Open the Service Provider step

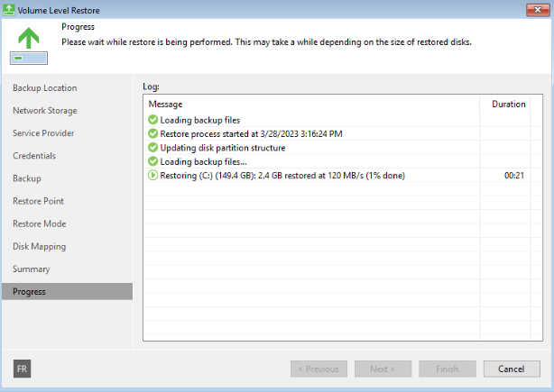point(43,133)
